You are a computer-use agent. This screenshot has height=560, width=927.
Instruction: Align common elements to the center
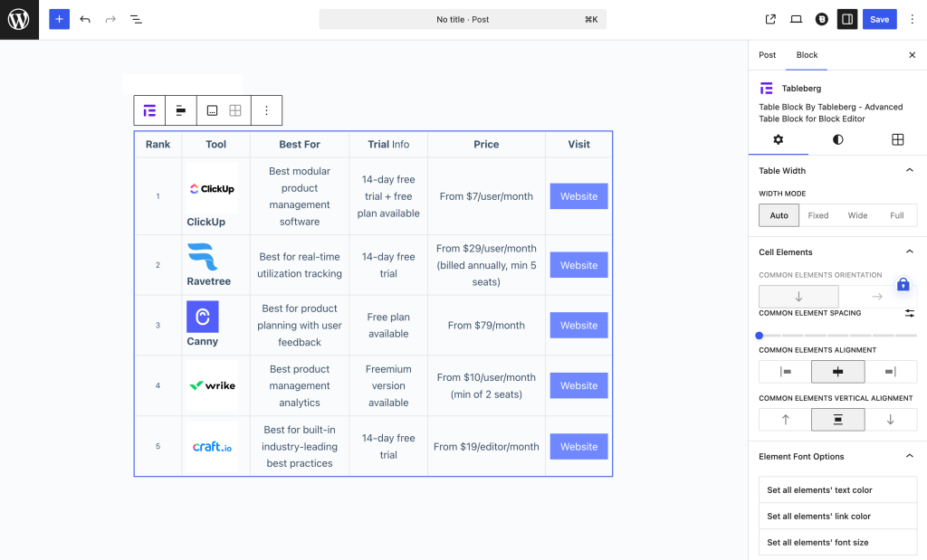point(837,372)
